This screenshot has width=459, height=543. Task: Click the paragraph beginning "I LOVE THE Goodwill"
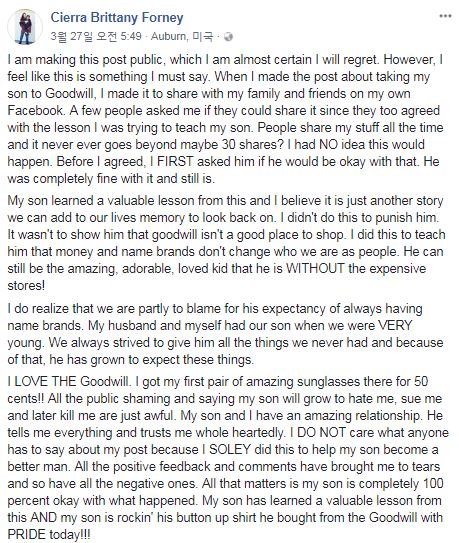click(228, 458)
